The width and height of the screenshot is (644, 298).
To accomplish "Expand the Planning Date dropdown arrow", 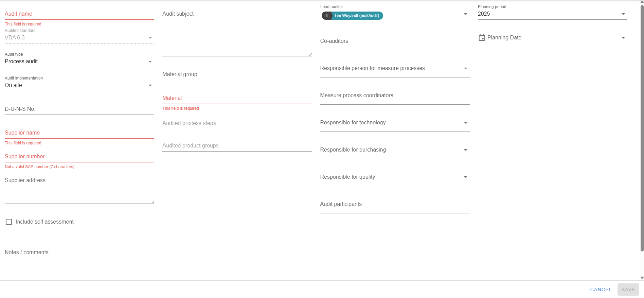I will [x=623, y=38].
